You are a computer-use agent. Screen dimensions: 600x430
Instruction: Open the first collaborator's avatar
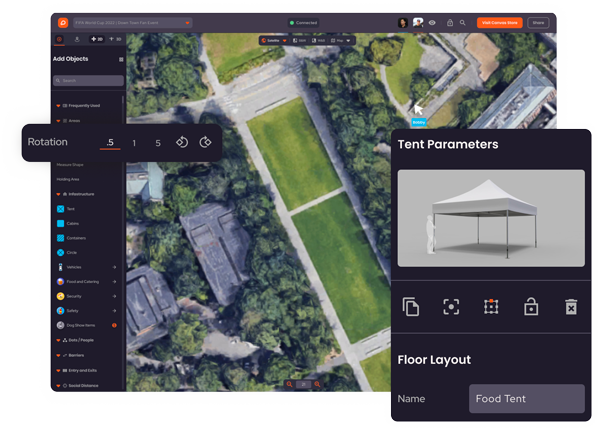point(403,23)
